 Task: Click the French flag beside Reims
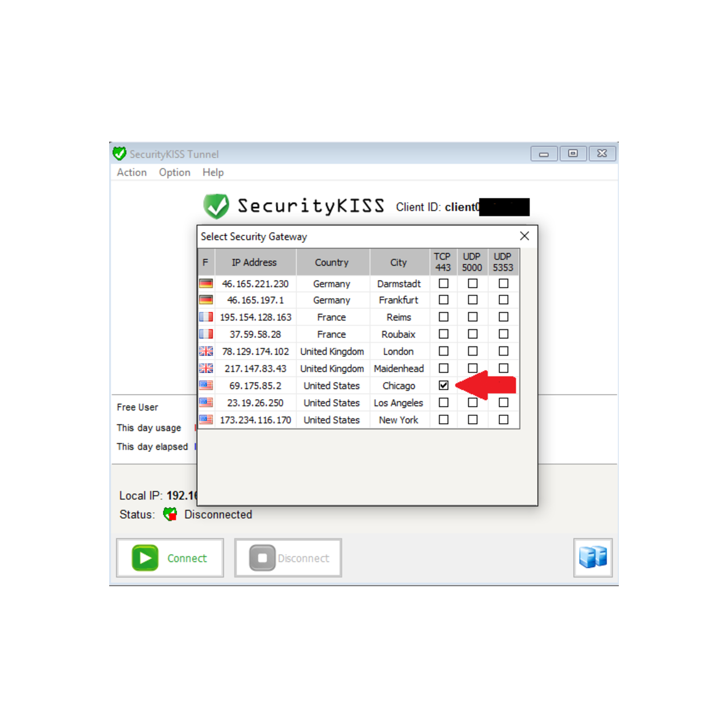[205, 317]
